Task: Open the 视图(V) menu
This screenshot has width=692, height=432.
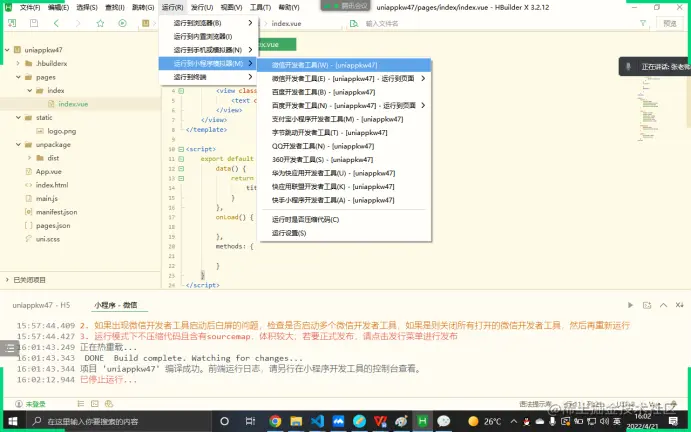Action: tap(231, 8)
